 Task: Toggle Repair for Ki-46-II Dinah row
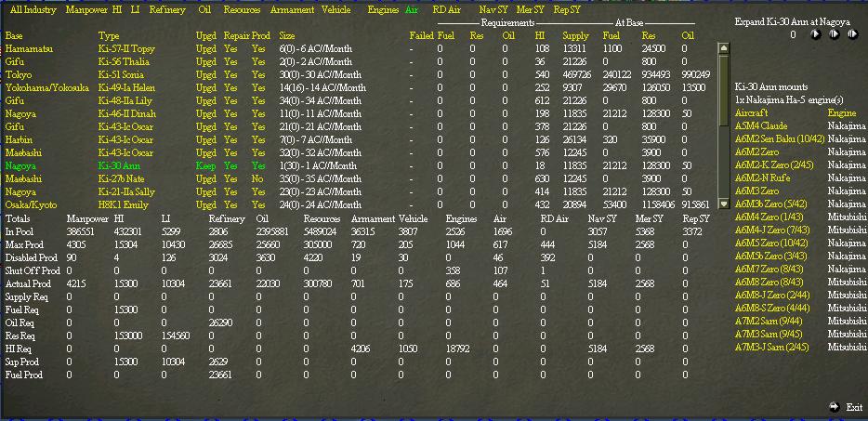(x=230, y=113)
